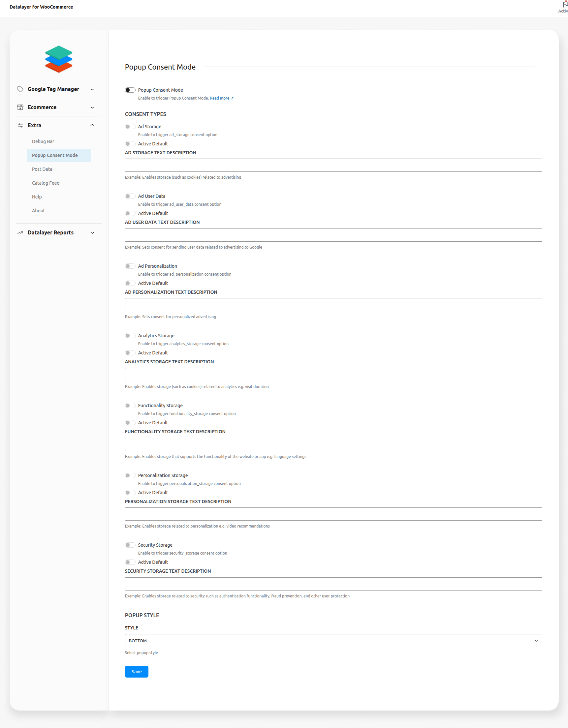
Task: Enable the Popup Consent Mode toggle
Action: coord(130,90)
